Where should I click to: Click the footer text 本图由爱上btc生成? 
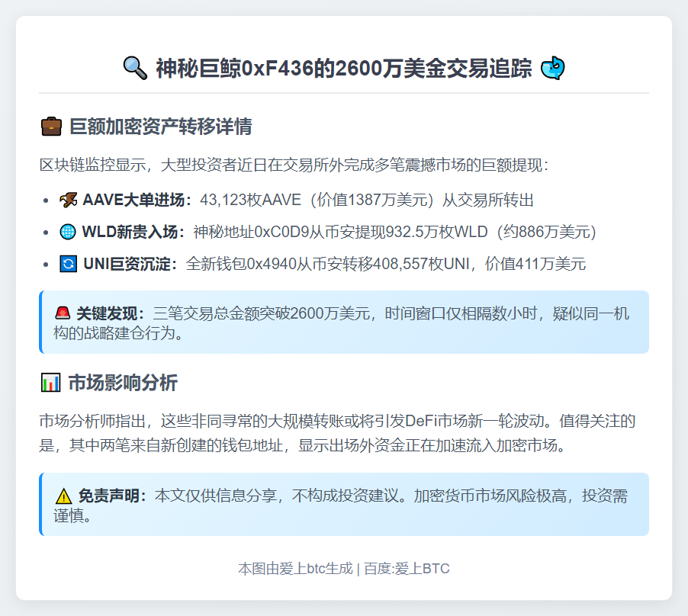(295, 569)
